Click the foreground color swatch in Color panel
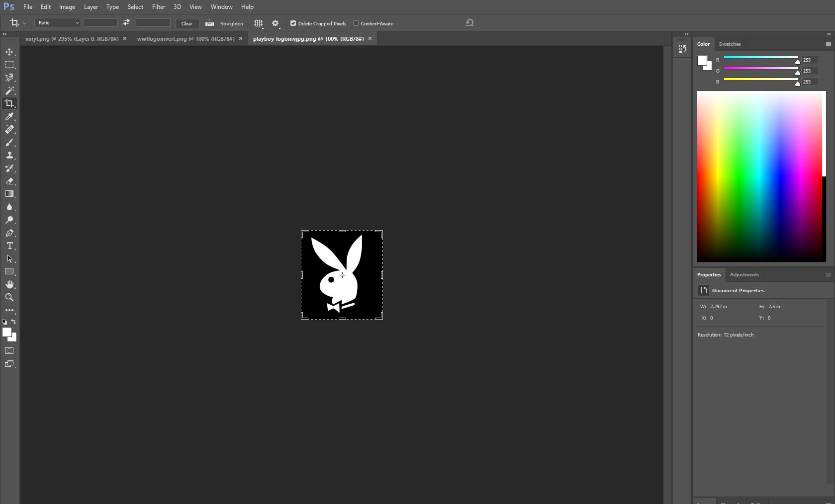Image resolution: width=835 pixels, height=504 pixels. (702, 61)
